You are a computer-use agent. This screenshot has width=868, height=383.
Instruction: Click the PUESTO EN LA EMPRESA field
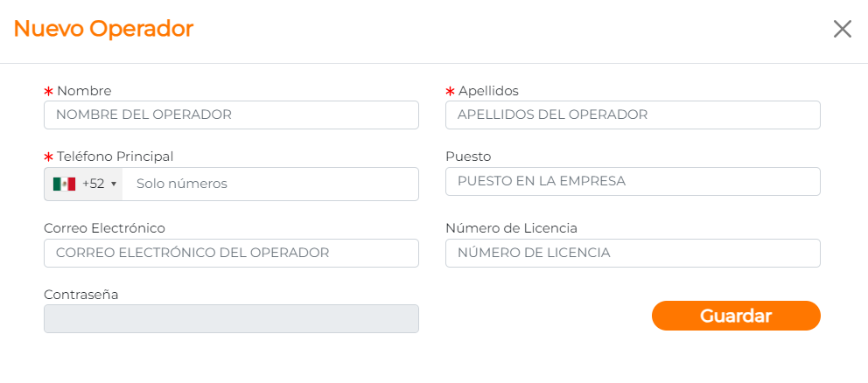click(633, 181)
